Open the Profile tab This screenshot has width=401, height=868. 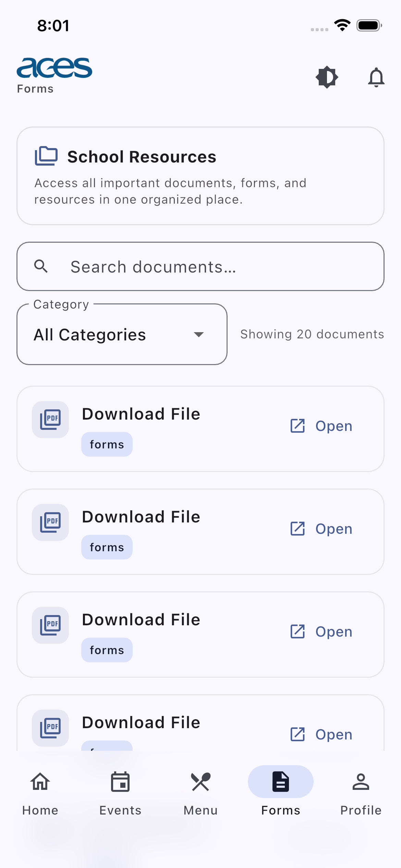click(361, 793)
